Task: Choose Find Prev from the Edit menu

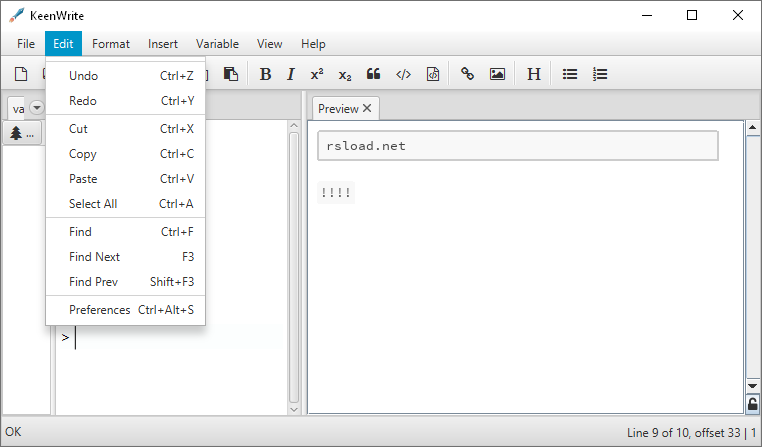Action: (125, 282)
